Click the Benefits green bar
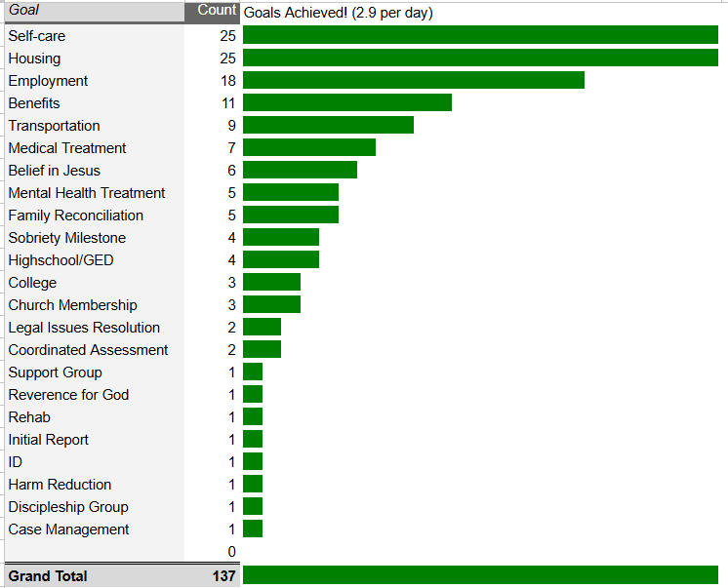The width and height of the screenshot is (728, 588). (347, 102)
